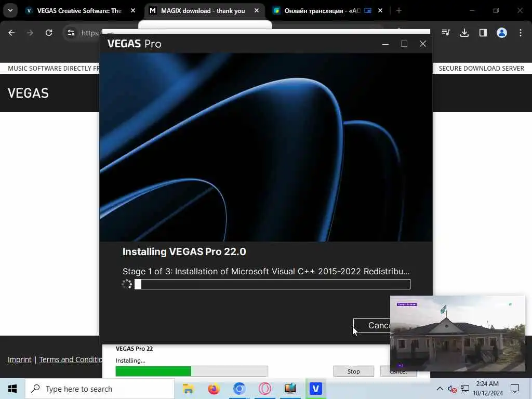Click the 'Installing VEGAS Pro 22.0' heading
The width and height of the screenshot is (532, 399).
tap(184, 252)
